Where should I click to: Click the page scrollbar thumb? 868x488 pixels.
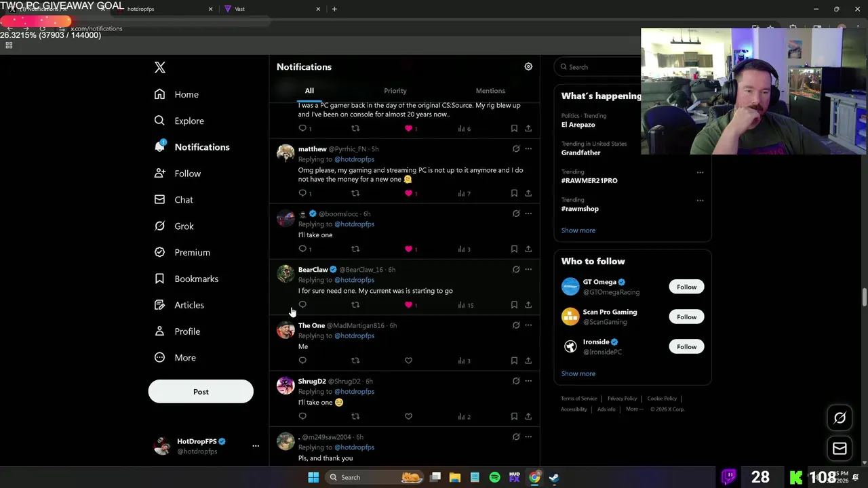865,297
